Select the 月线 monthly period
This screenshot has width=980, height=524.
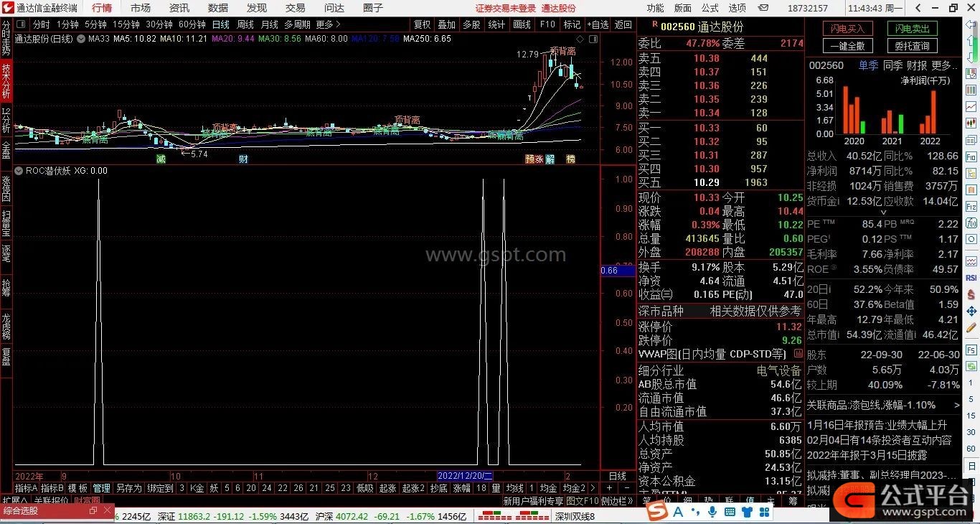(x=270, y=24)
